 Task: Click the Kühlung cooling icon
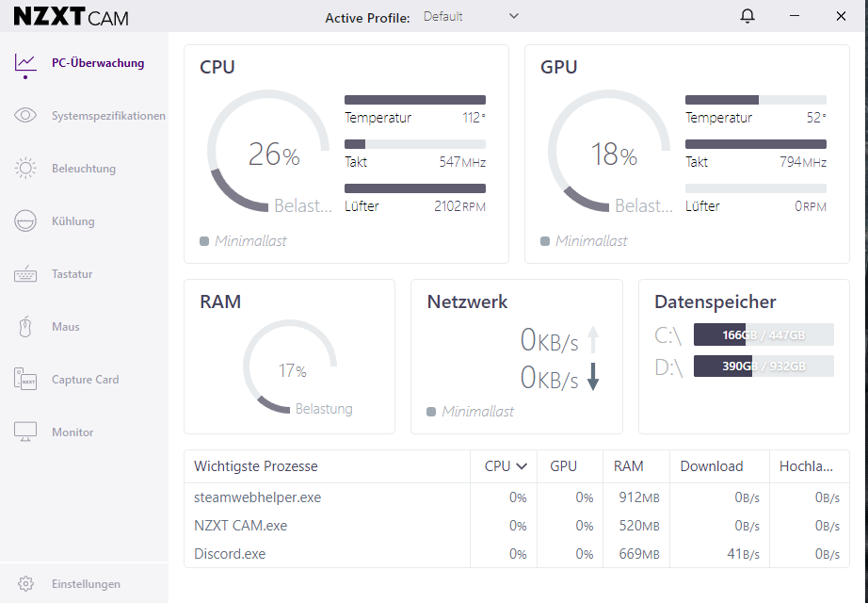25,221
